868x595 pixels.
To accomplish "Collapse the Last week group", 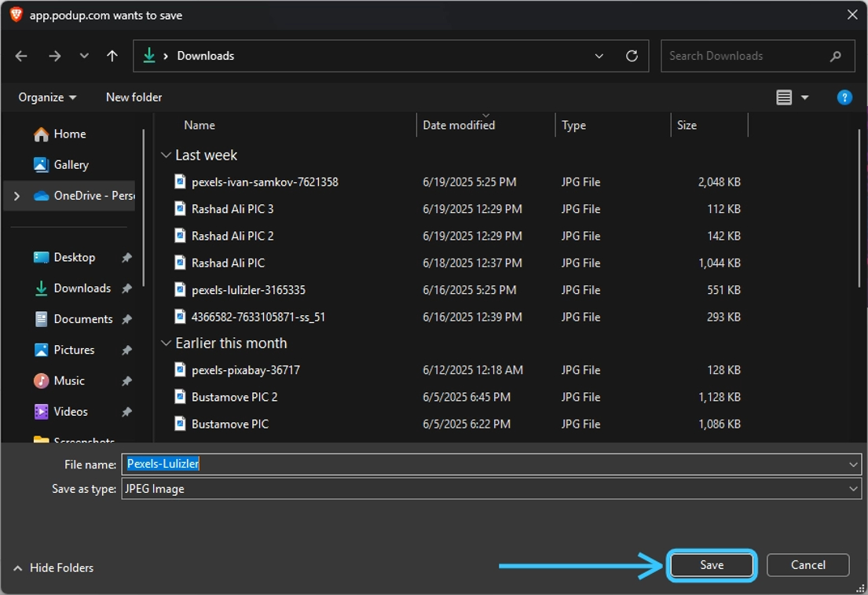I will pos(166,156).
